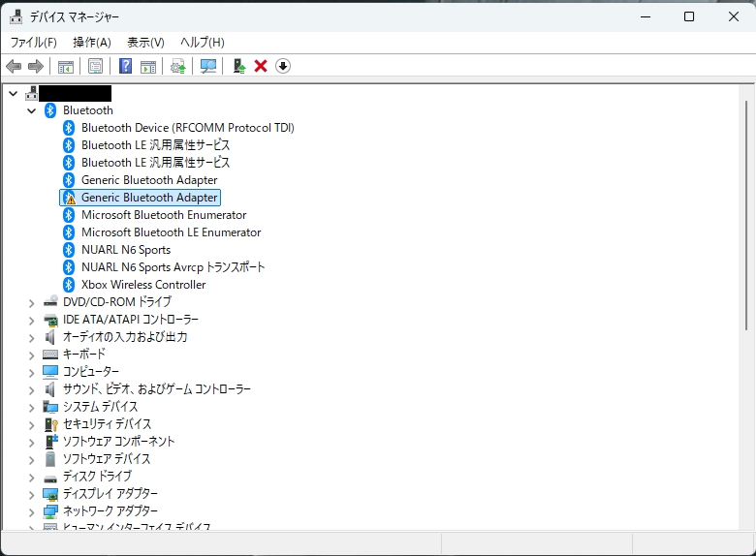
Task: Click Update driver toolbar icon
Action: coord(178,67)
